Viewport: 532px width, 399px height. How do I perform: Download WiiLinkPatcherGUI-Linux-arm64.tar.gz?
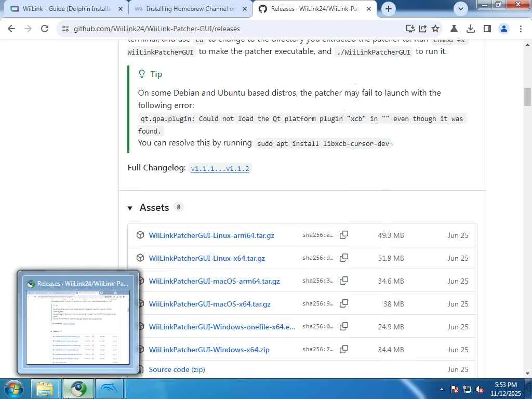(x=211, y=235)
